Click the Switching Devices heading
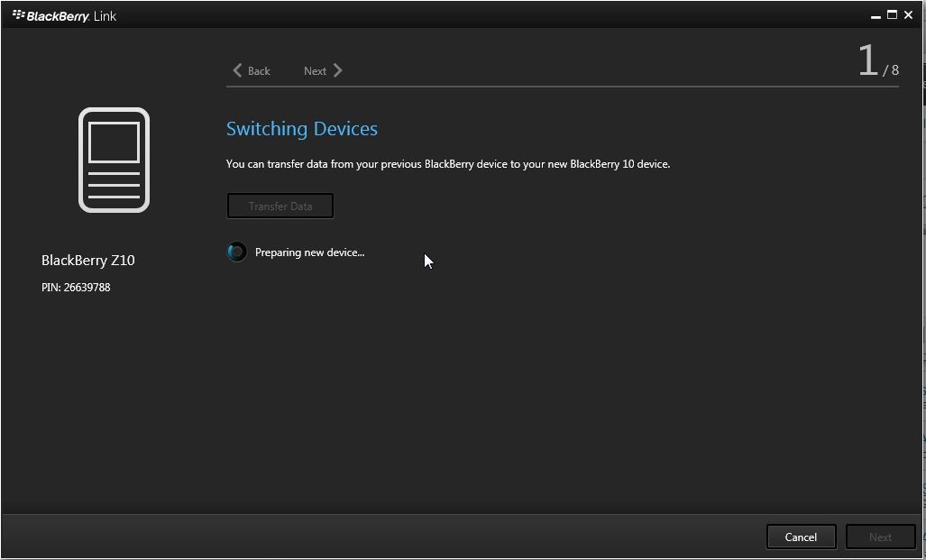The image size is (926, 560). click(x=301, y=129)
